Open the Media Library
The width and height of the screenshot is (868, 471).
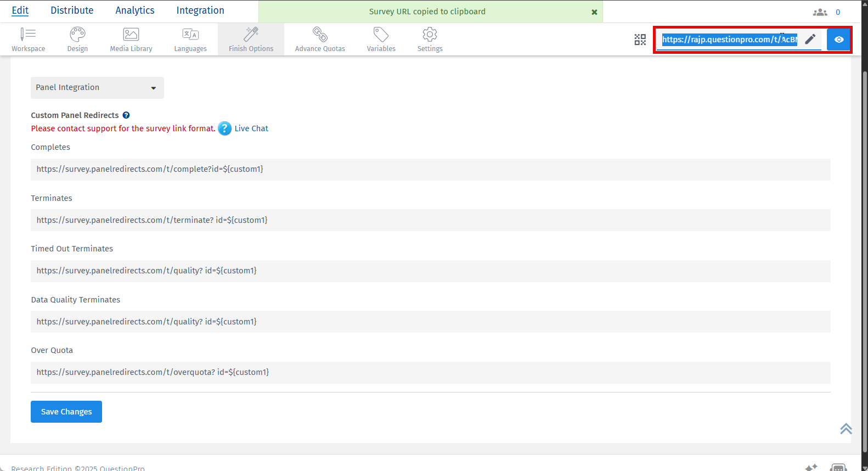(131, 40)
